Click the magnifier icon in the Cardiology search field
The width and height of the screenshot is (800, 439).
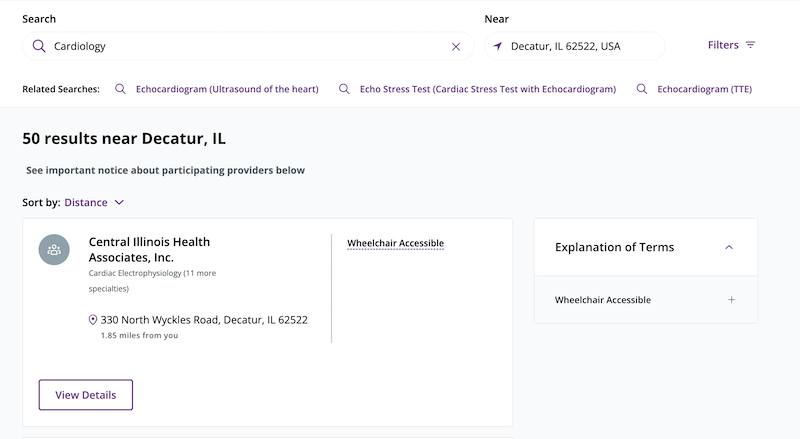pyautogui.click(x=39, y=46)
